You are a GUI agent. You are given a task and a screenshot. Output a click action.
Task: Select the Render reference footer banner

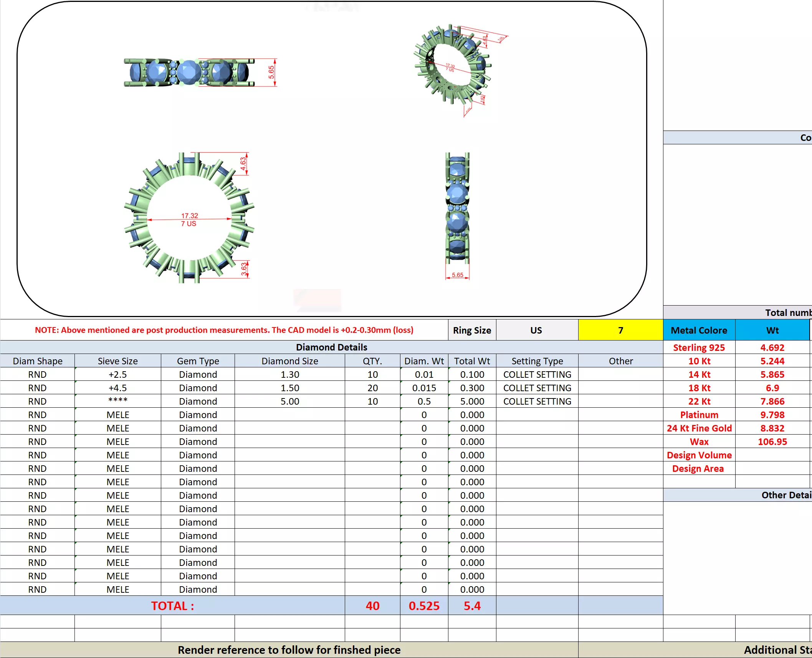pos(289,650)
